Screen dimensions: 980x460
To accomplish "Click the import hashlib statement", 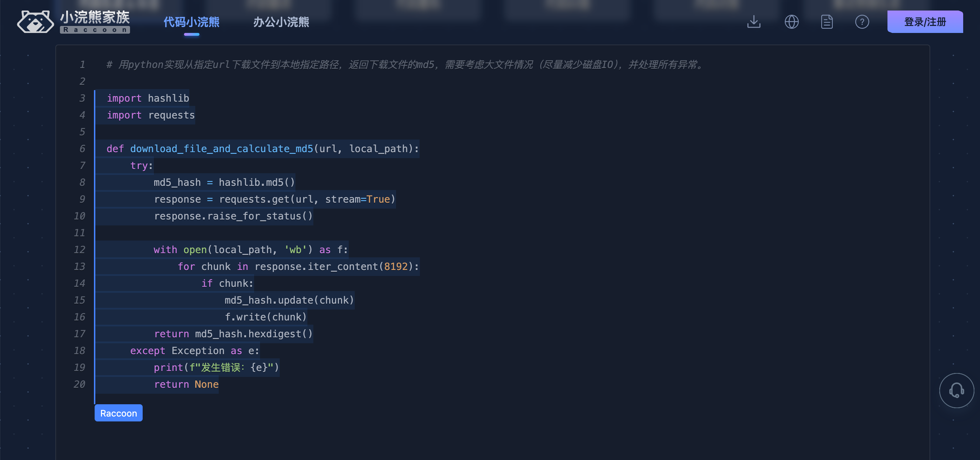I will pos(148,98).
